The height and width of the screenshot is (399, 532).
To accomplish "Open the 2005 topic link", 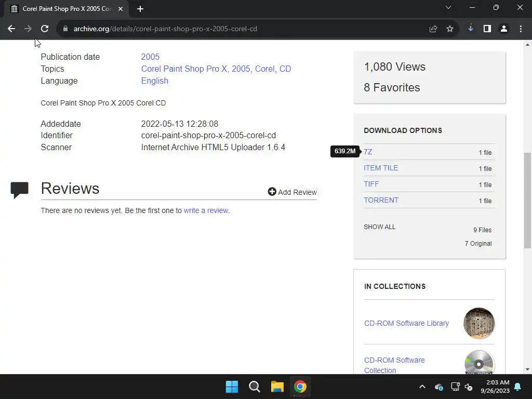I will 241,69.
